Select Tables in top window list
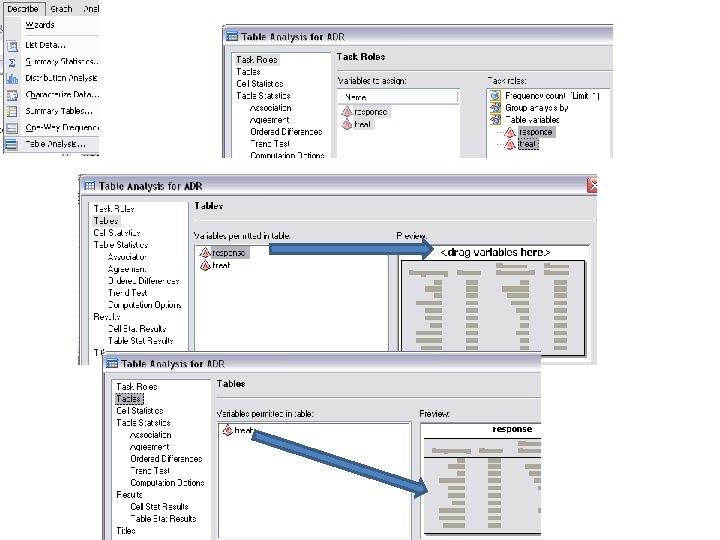This screenshot has height=540, width=720. (x=248, y=72)
